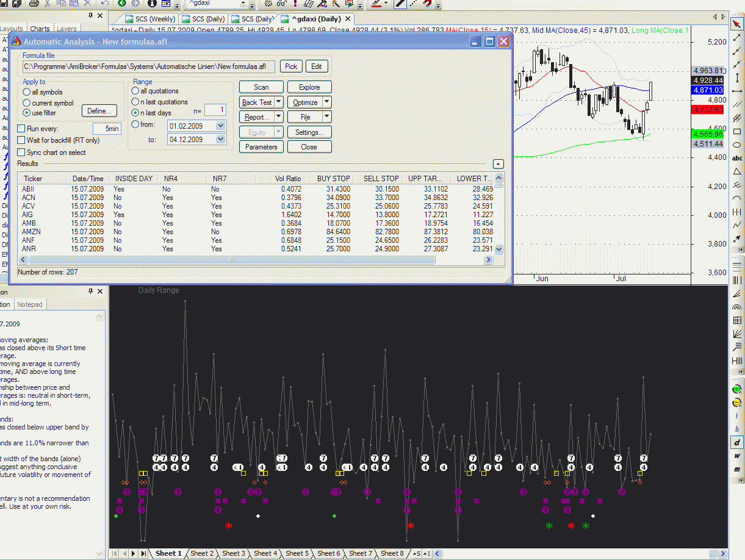The height and width of the screenshot is (560, 745).
Task: Select 'all quotations' range option
Action: pyautogui.click(x=135, y=91)
